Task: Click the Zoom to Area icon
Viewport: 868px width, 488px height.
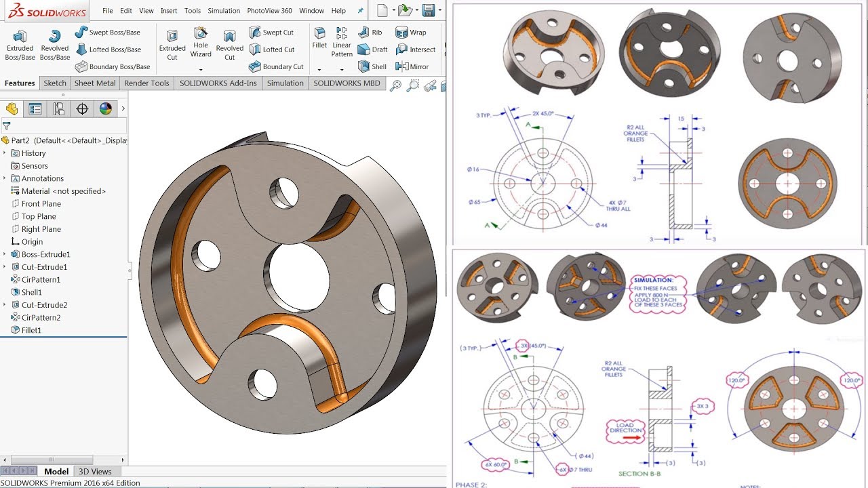Action: (x=412, y=85)
